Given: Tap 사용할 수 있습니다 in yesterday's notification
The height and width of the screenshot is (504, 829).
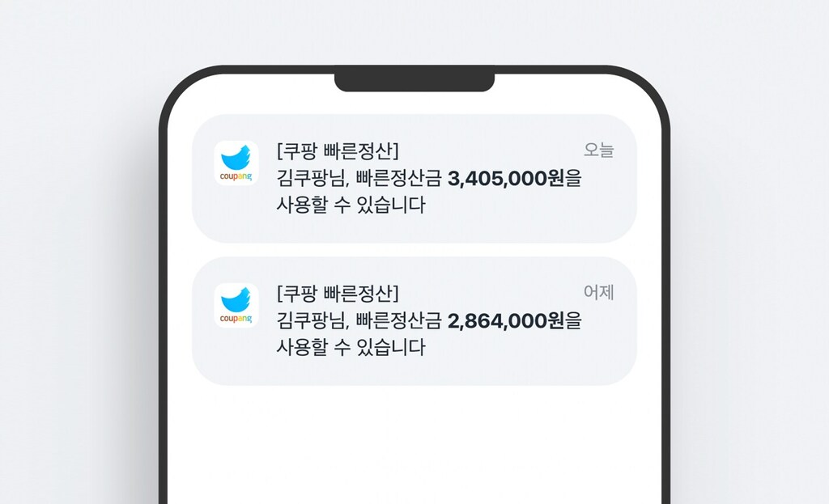Looking at the screenshot, I should tap(351, 348).
